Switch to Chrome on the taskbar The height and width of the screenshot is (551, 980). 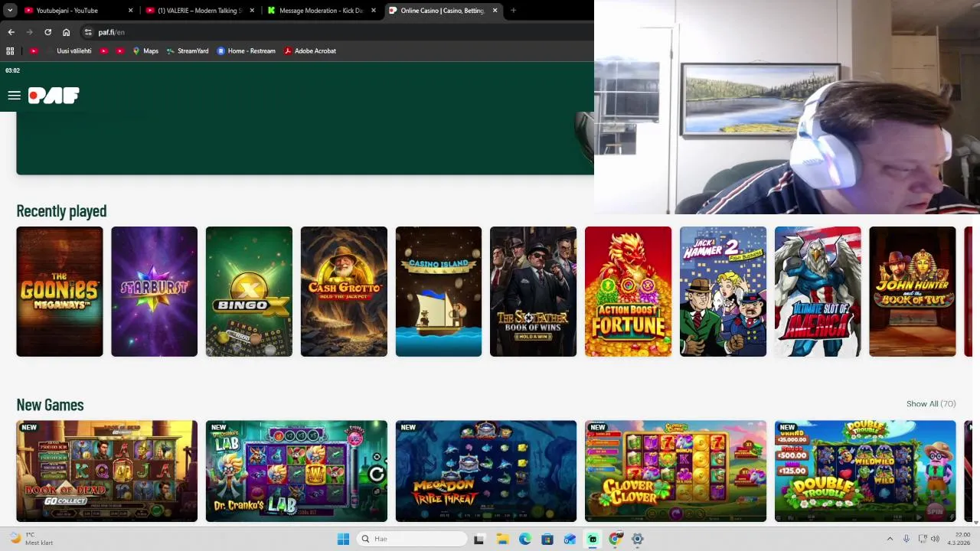pyautogui.click(x=615, y=539)
